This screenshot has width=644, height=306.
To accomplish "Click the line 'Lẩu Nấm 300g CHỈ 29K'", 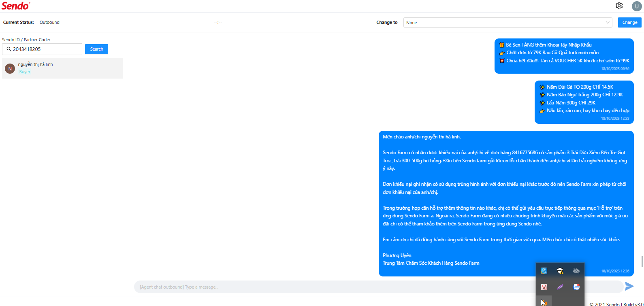I will (571, 103).
